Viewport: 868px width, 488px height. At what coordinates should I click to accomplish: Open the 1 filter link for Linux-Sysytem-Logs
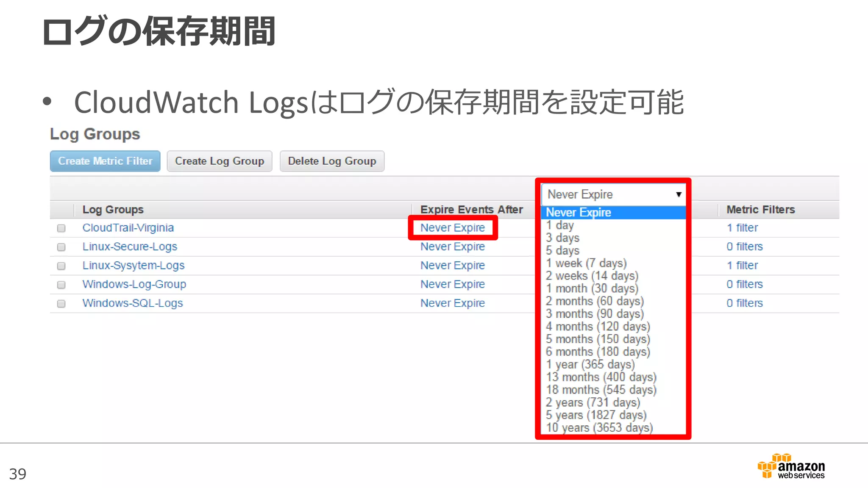coord(742,266)
